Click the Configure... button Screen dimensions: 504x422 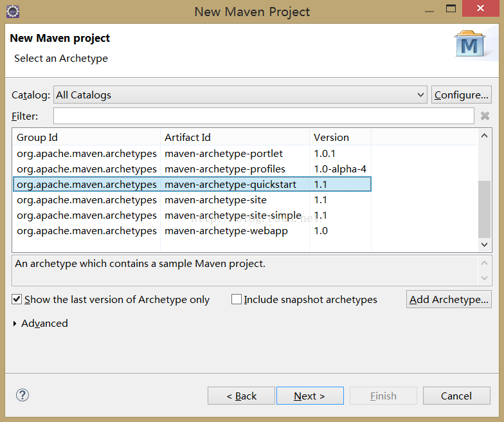pyautogui.click(x=462, y=95)
